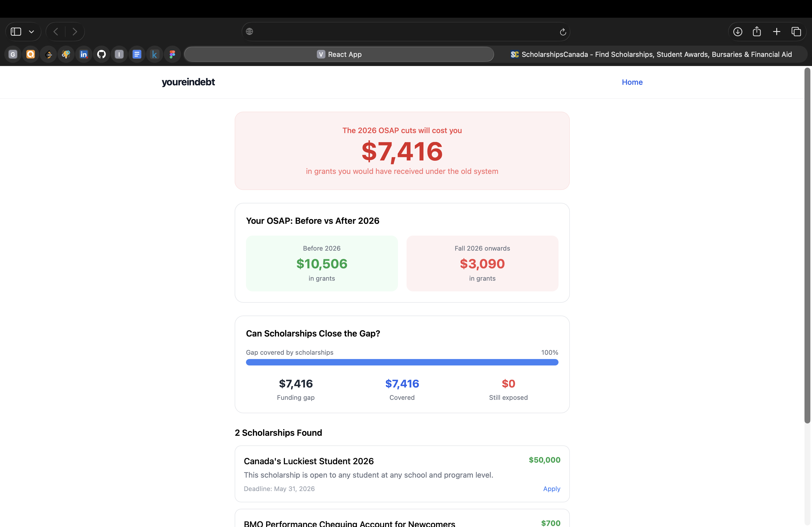Viewport: 812px width, 527px height.
Task: Show tab overview icon
Action: click(796, 32)
